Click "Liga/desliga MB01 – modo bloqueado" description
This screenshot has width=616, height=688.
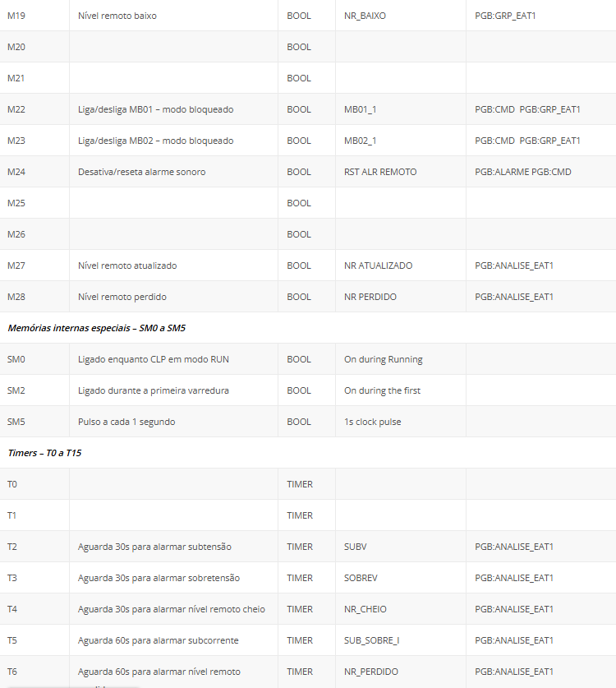(x=155, y=109)
